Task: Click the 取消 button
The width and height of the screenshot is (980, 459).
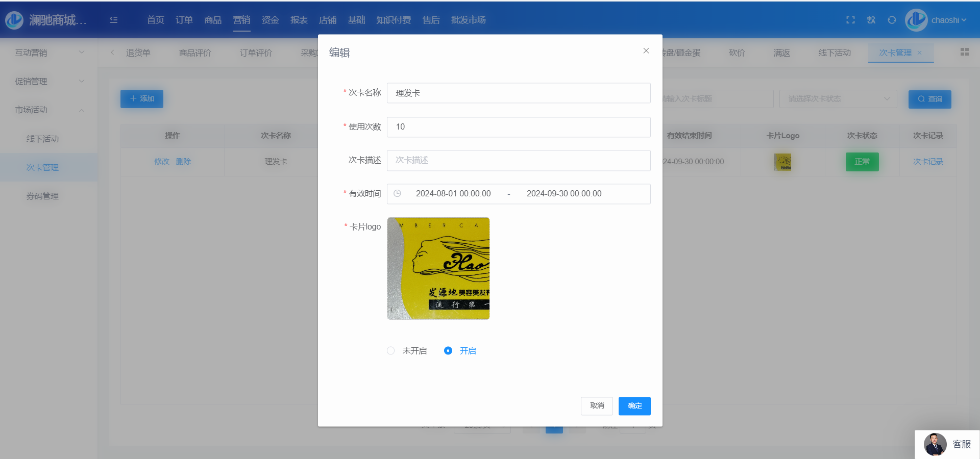Action: [597, 406]
